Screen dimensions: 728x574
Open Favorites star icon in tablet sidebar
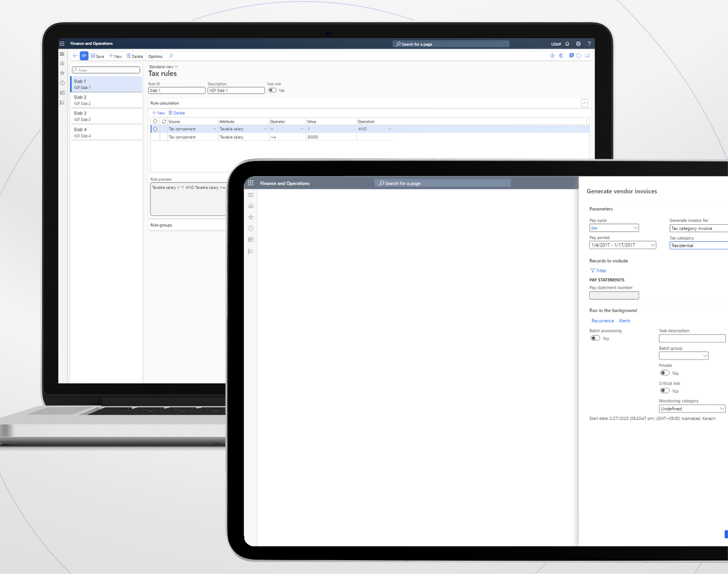[x=251, y=217]
